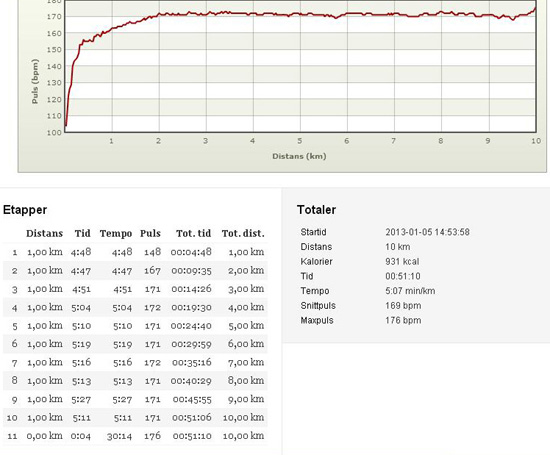Select lap 1 total time 00:04:48
Image resolution: width=550 pixels, height=455 pixels.
tap(191, 252)
